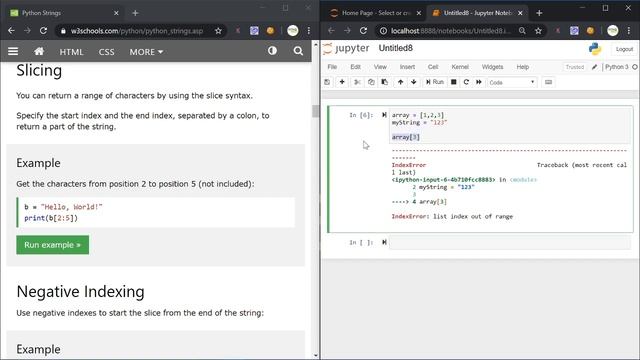
Task: Open the zoom magnifier icon in address bar
Action: coord(522,31)
